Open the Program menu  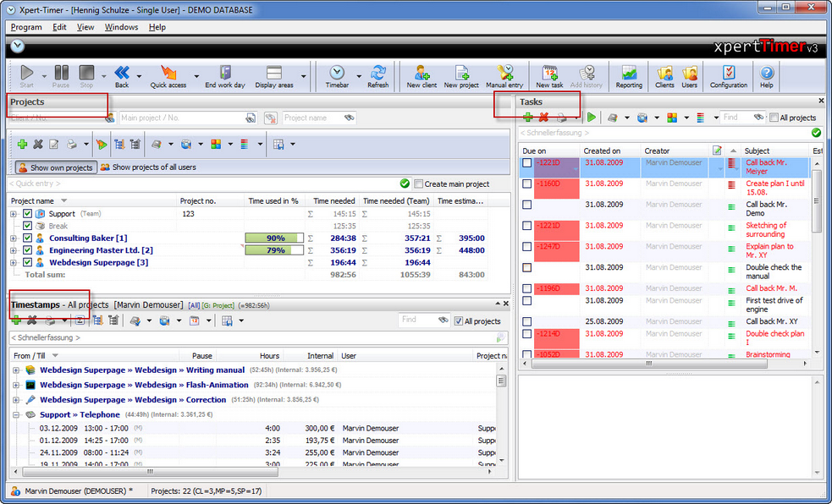[x=25, y=26]
